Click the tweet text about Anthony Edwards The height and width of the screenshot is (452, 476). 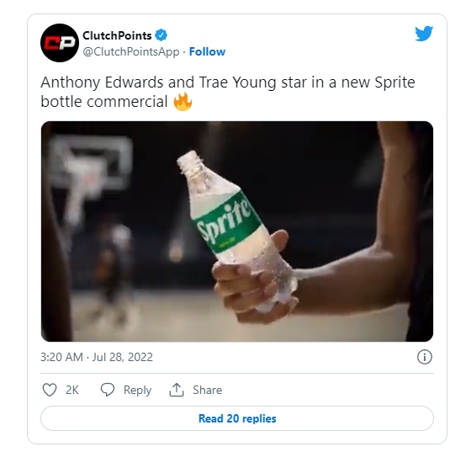tap(228, 92)
